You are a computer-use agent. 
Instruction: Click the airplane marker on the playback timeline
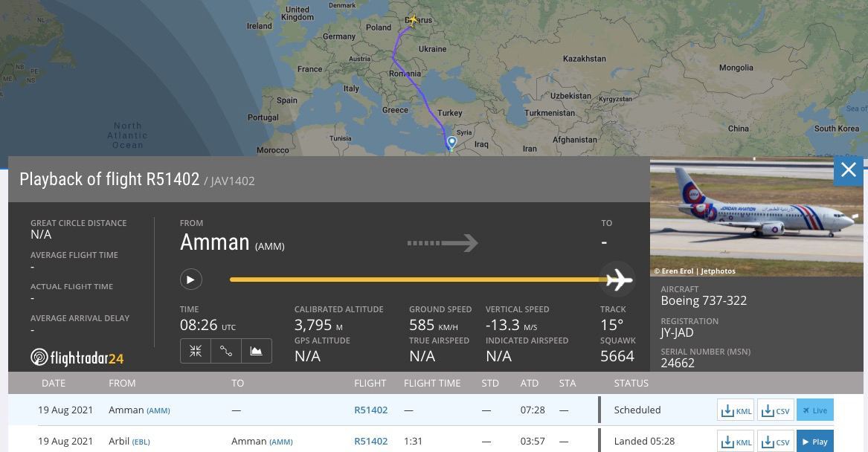[619, 280]
